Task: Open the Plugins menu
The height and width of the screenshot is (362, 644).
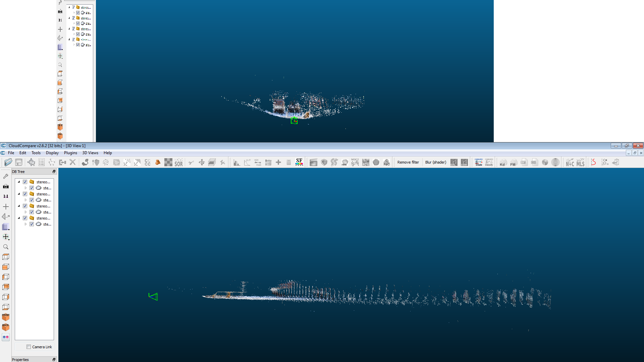Action: (x=70, y=153)
